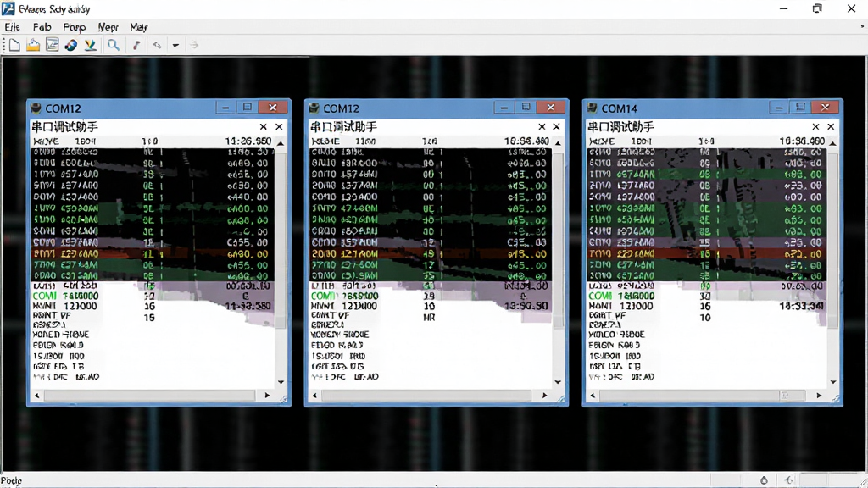Click the down scroll arrow in middle COM12 window
This screenshot has width=868, height=488.
[558, 382]
